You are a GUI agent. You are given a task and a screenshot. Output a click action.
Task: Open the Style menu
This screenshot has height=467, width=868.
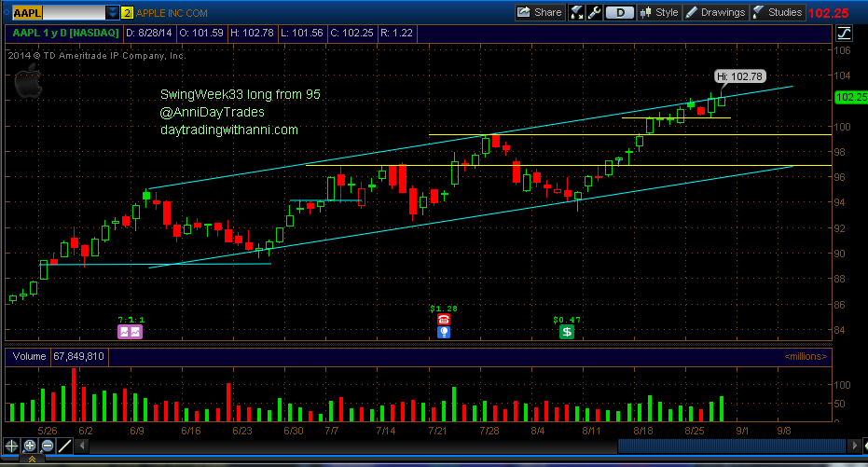click(x=659, y=12)
